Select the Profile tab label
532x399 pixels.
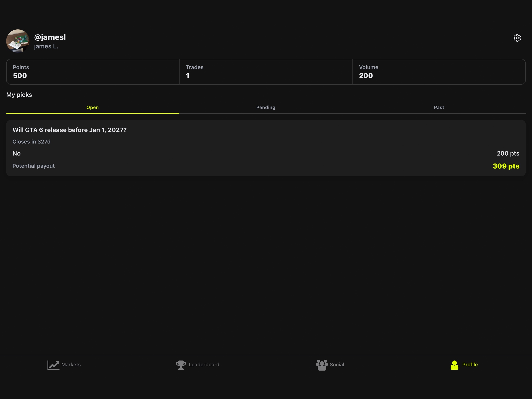470,365
